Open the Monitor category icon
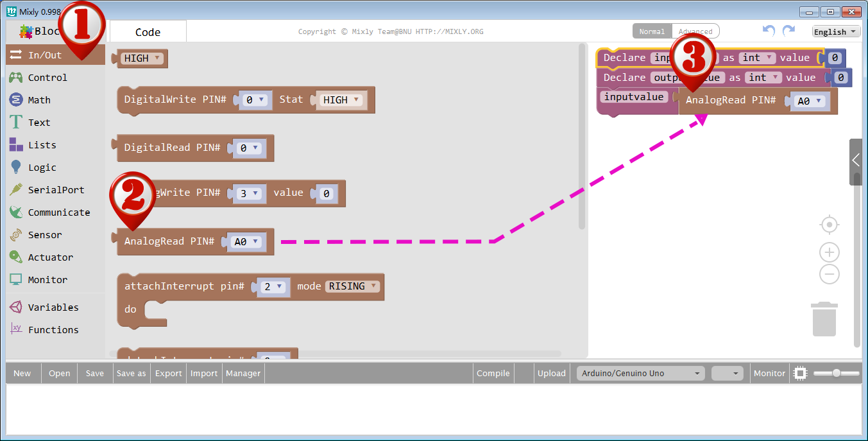The image size is (868, 441). click(x=16, y=280)
